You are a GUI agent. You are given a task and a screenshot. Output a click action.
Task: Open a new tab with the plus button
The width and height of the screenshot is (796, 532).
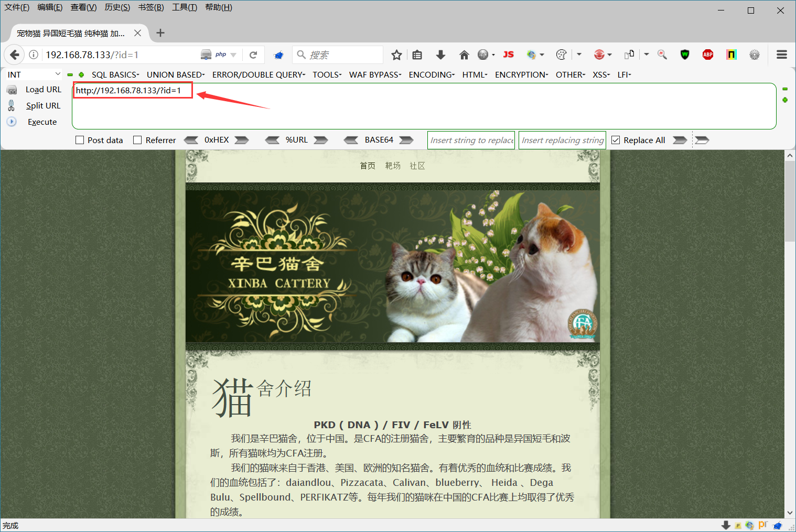pos(160,33)
